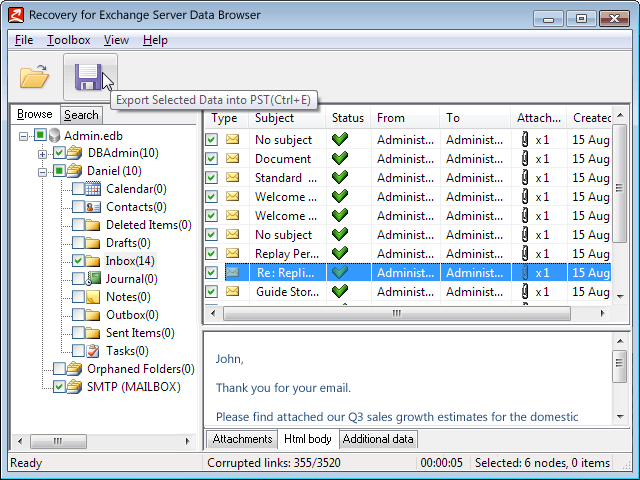
Task: Click green status checkmark of Standard message
Action: tap(340, 177)
